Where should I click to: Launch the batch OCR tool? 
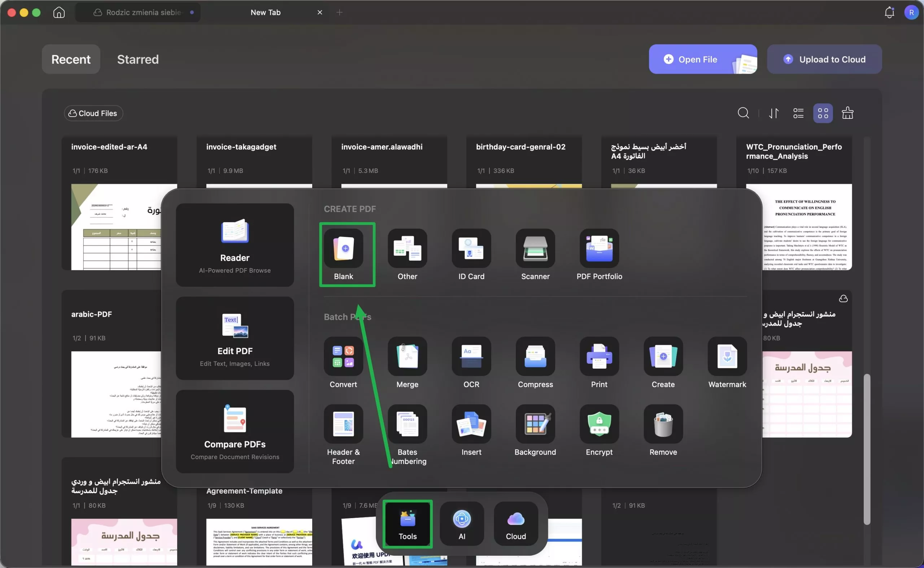pyautogui.click(x=471, y=356)
